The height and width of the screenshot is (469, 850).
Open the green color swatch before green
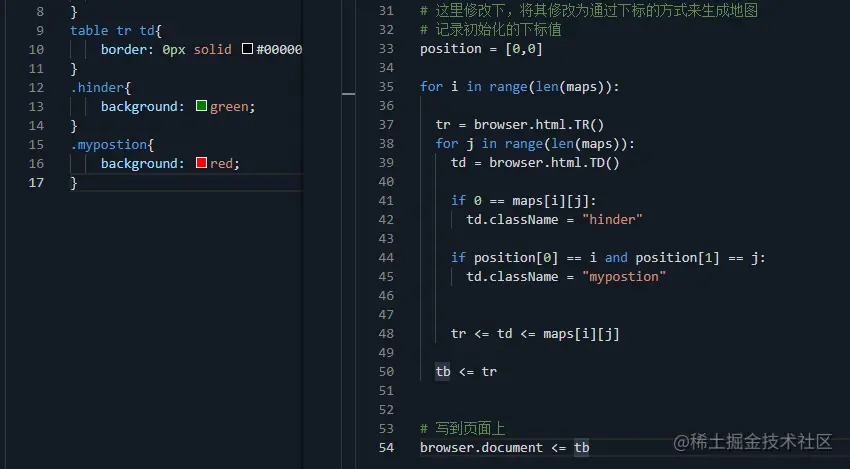[201, 106]
